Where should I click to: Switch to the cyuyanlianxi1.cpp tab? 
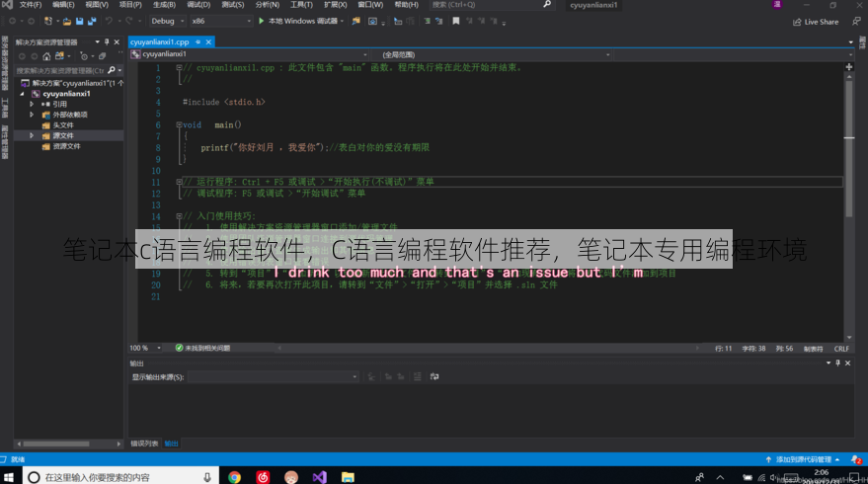[159, 42]
